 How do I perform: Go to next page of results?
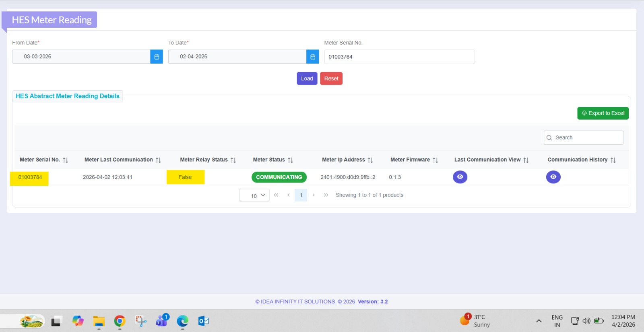click(314, 195)
